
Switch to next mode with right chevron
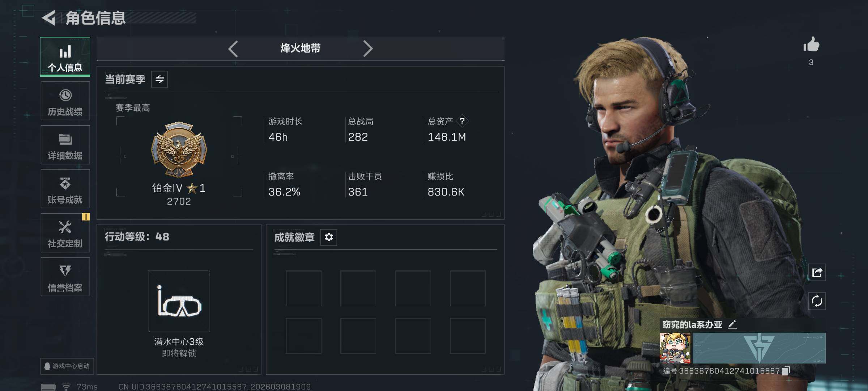pyautogui.click(x=368, y=49)
